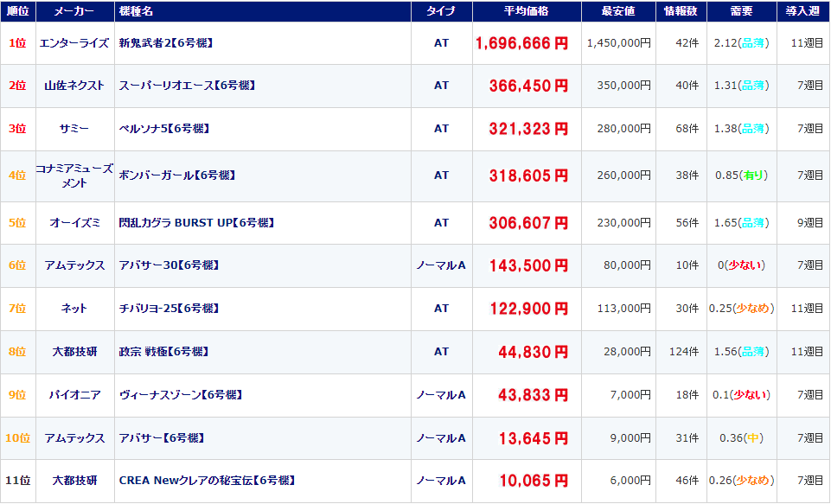
Task: Open the 新鬼武者2【6号機】 machine link
Action: coord(166,43)
